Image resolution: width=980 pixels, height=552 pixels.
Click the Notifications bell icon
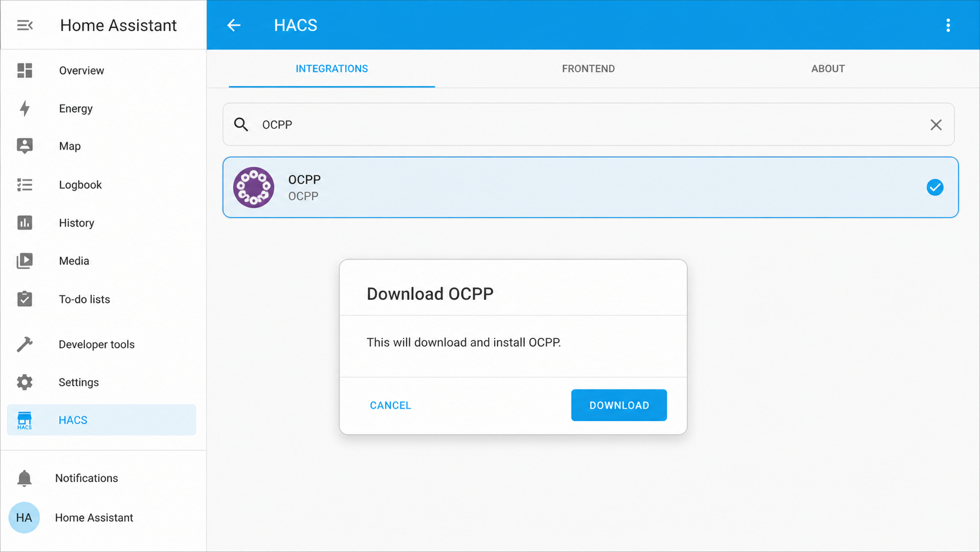[x=25, y=478]
